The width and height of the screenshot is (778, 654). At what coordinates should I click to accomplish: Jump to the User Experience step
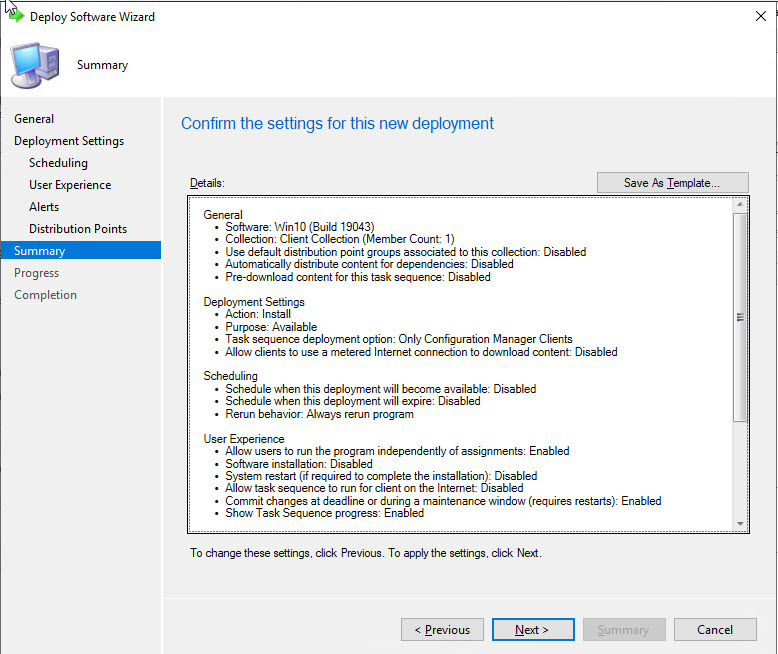[70, 185]
